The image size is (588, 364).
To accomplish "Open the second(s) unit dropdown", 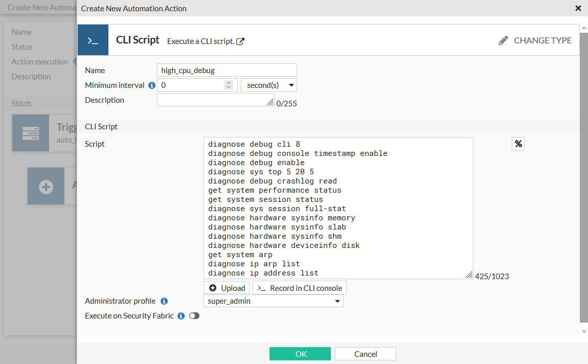I will (268, 85).
